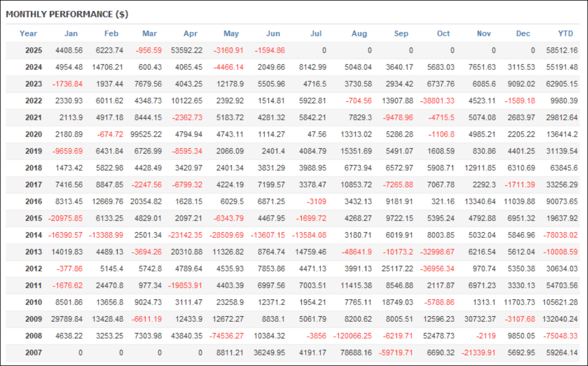Click the YTD column header

pos(566,34)
